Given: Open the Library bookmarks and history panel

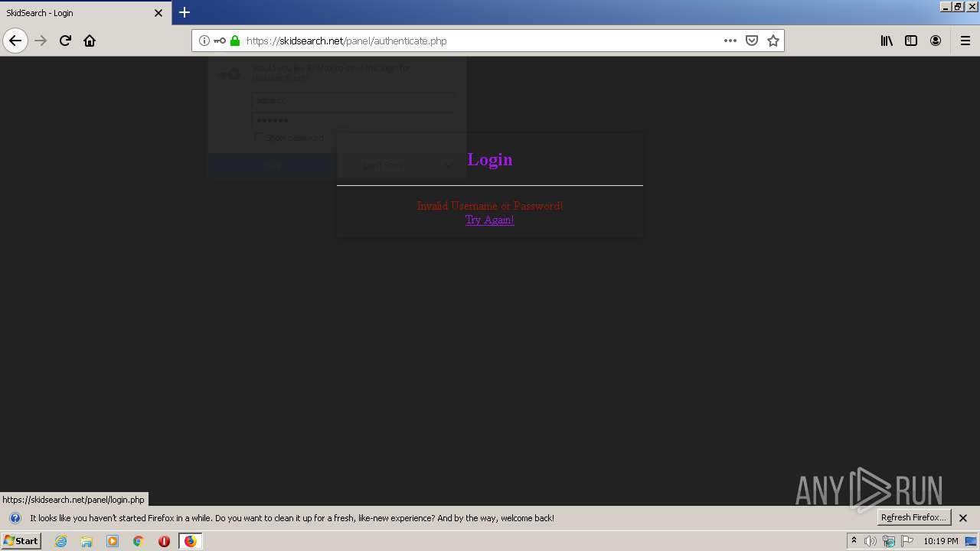Looking at the screenshot, I should tap(887, 41).
